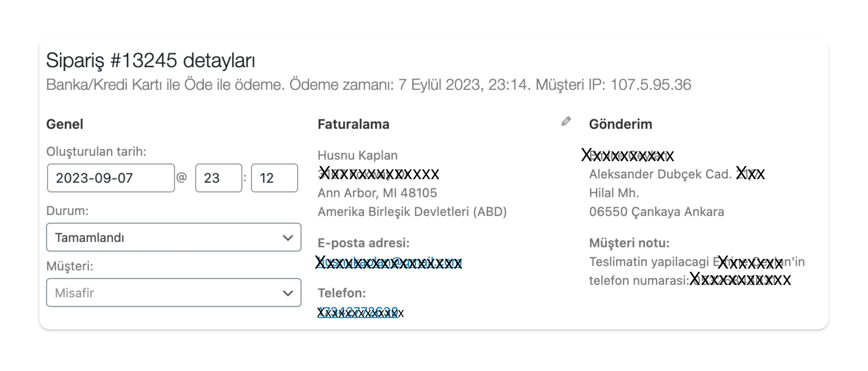This screenshot has height=371, width=868.
Task: Click the Husnu Kaplan billing name
Action: click(357, 155)
